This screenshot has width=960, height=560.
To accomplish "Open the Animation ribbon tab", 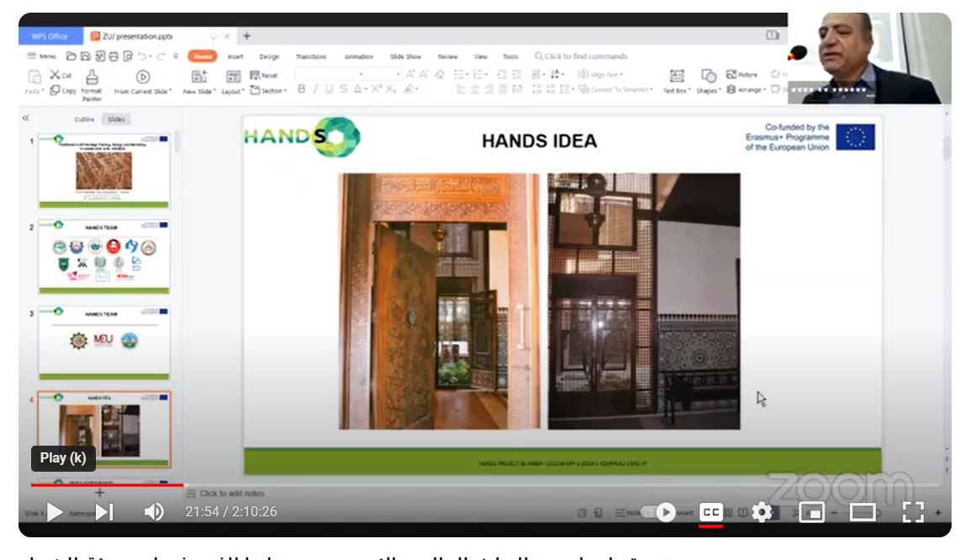I will [x=358, y=56].
